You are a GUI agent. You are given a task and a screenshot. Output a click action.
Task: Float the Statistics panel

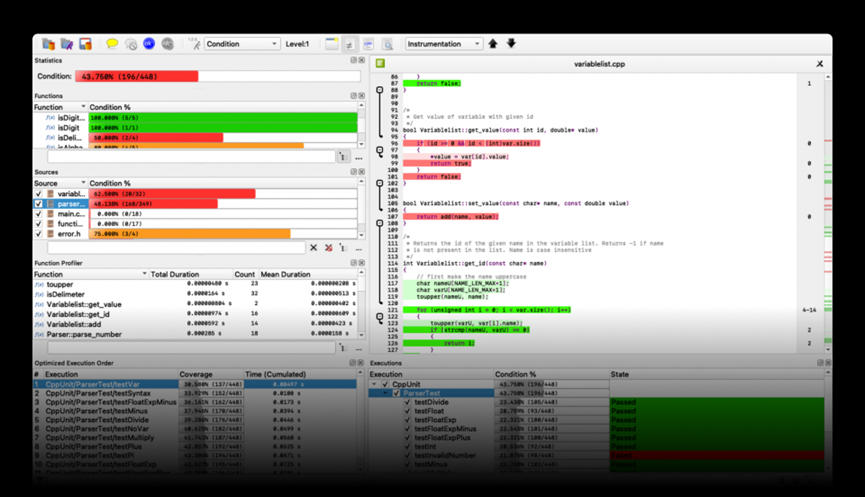354,60
